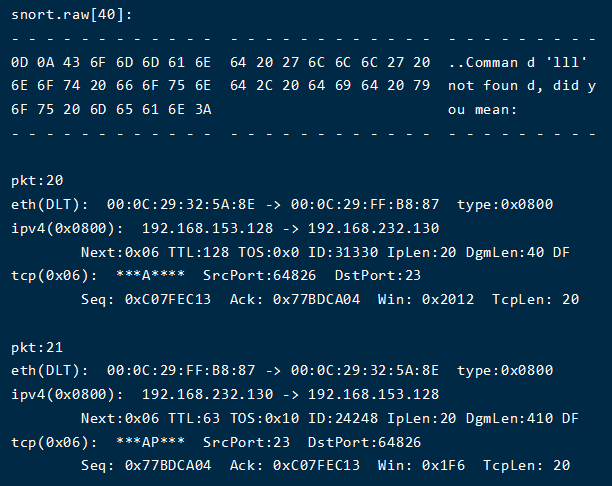Click DstPort:23 in packet 20
The height and width of the screenshot is (486, 612).
378,275
